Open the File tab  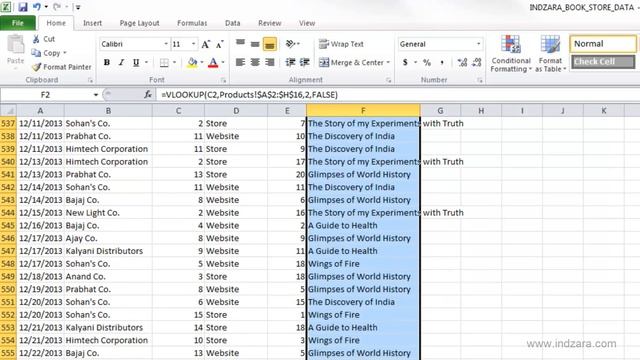click(18, 23)
